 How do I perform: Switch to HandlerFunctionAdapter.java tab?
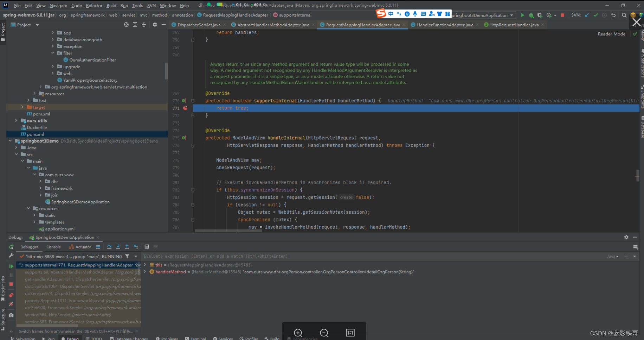coord(445,25)
